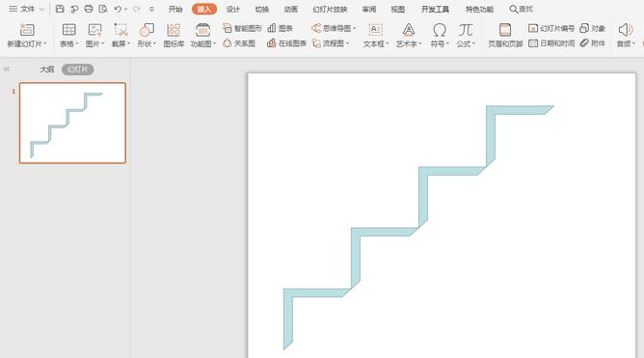This screenshot has height=358, width=644.
Task: Insert a table using the 表格 icon
Action: (x=68, y=30)
